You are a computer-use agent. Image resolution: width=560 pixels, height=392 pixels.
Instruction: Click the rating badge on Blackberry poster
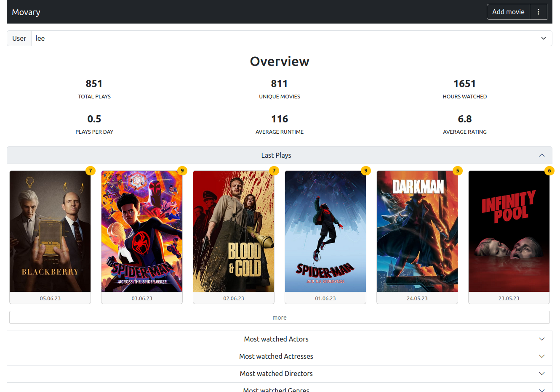click(x=90, y=171)
